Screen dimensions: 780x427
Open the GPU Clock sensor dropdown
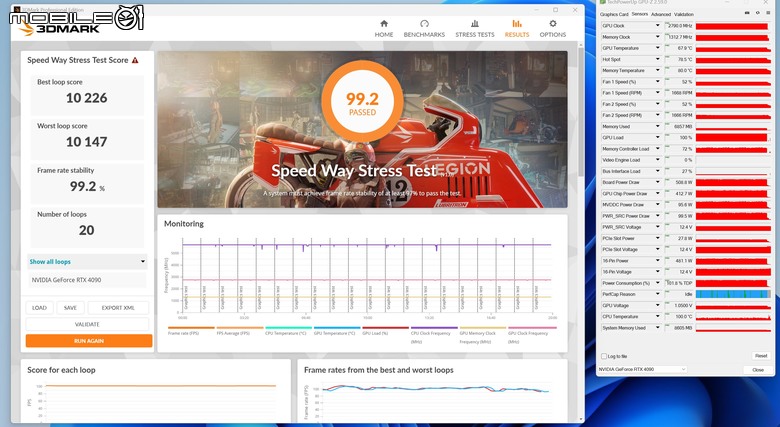[657, 25]
